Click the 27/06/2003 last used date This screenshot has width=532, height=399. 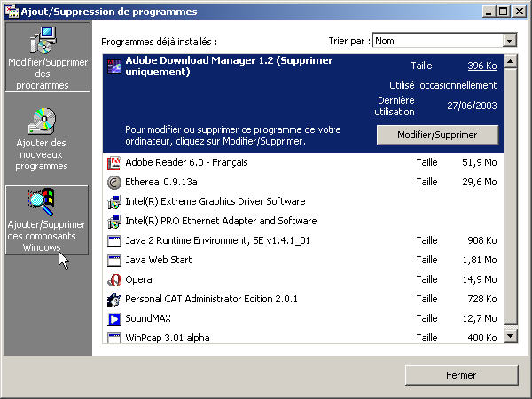tap(472, 106)
